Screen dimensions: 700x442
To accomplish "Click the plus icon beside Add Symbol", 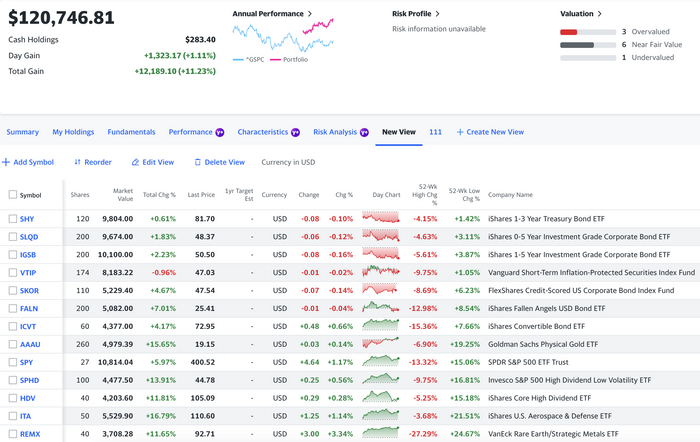I will point(5,162).
